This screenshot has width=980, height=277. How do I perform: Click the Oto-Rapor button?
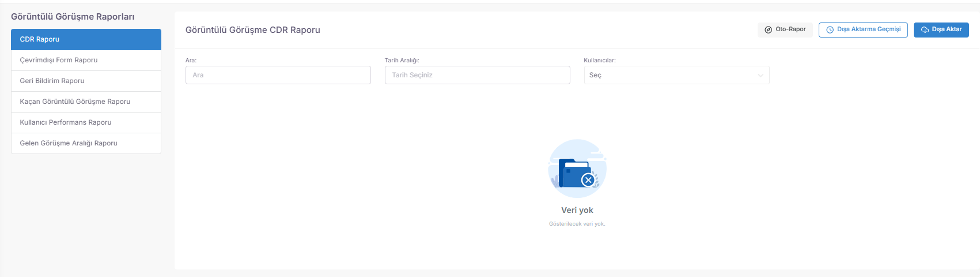coord(785,29)
